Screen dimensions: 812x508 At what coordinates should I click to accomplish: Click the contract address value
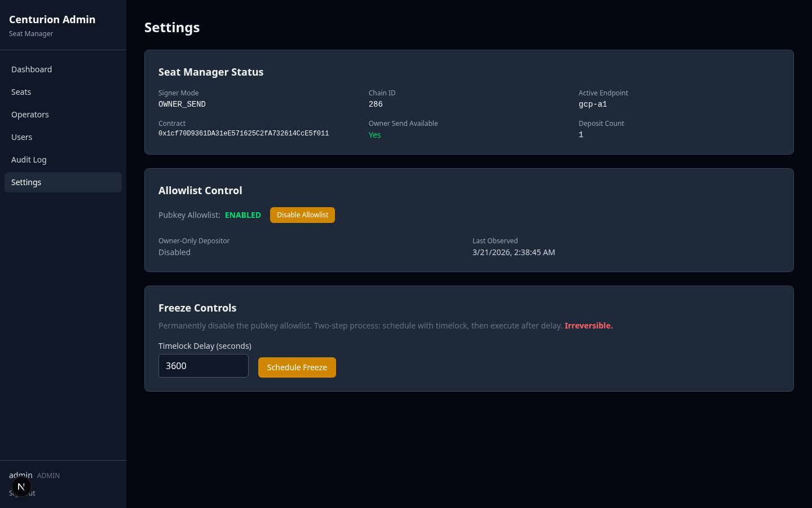(244, 133)
